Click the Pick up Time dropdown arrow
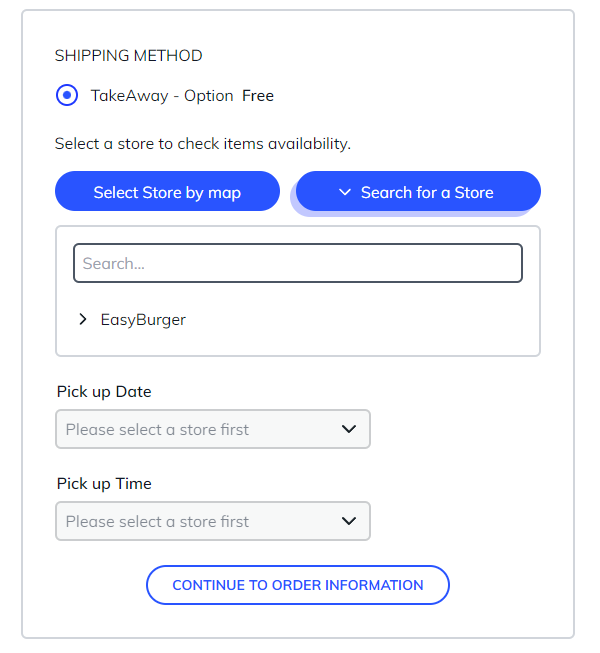 [x=349, y=521]
